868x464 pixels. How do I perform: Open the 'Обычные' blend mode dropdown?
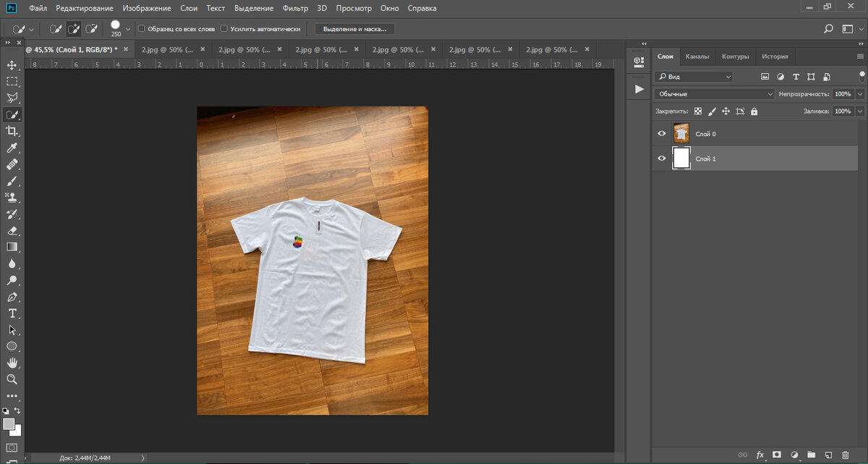pyautogui.click(x=714, y=94)
